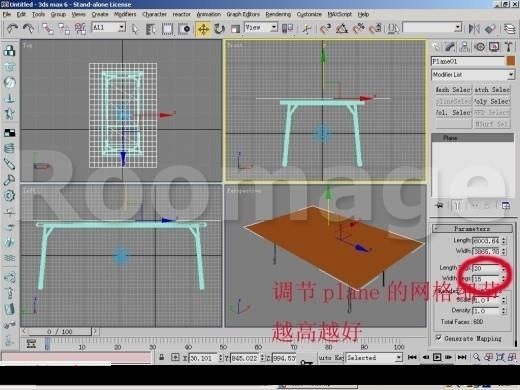Image resolution: width=520 pixels, height=390 pixels.
Task: Click Configure Modifier Sets icon below stack
Action: 506,206
